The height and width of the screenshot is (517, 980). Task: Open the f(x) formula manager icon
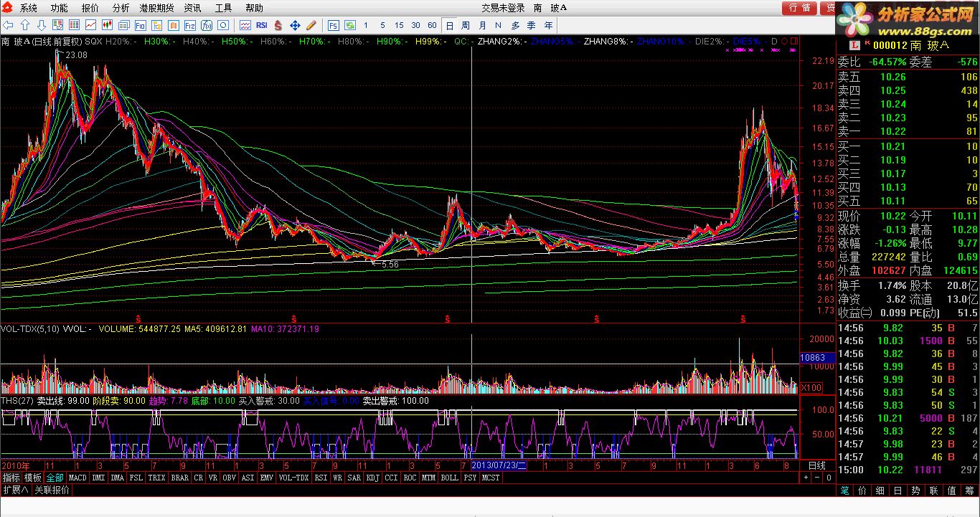click(207, 25)
